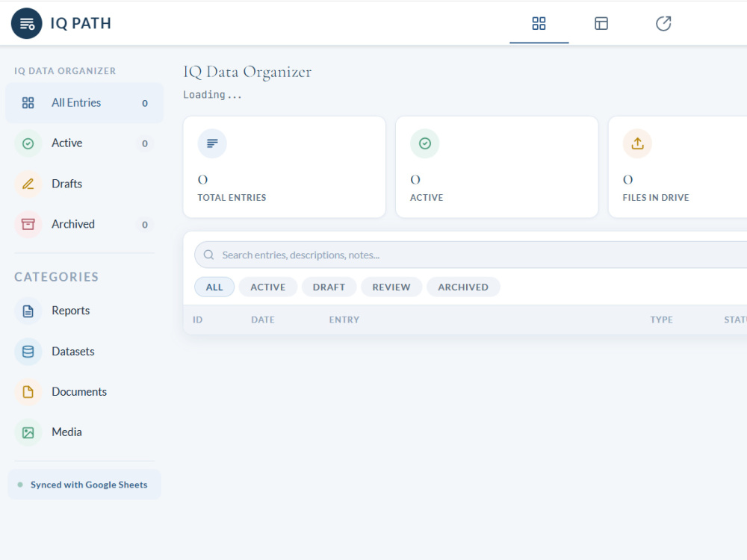Select All Entries in sidebar
Screen dimensions: 747x560
84,103
